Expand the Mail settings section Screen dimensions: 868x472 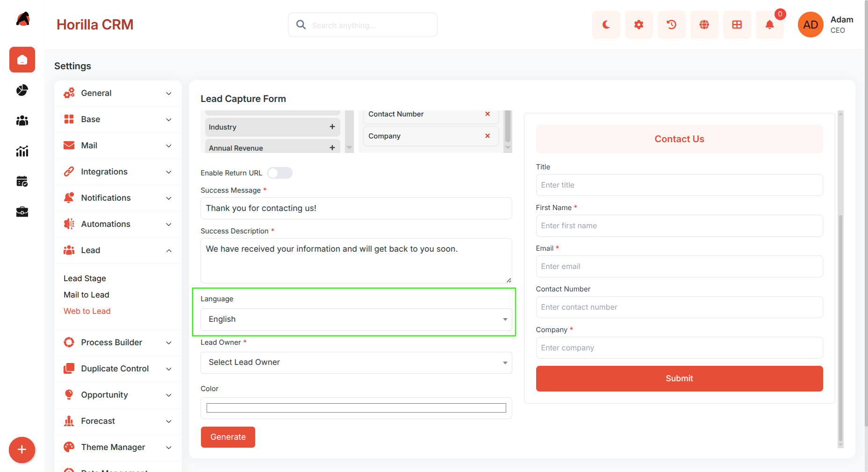[x=118, y=145]
